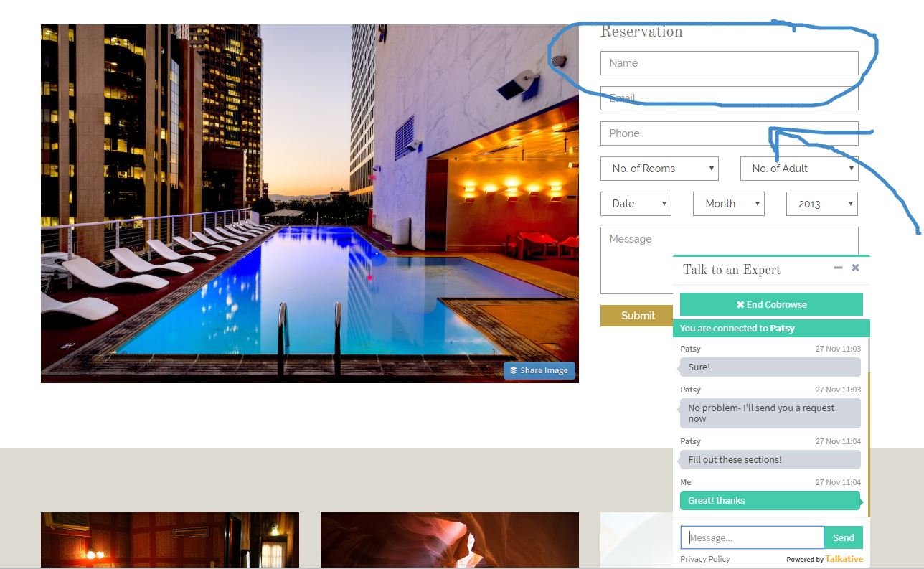Minimize the Talk to an Expert chat

tap(838, 268)
